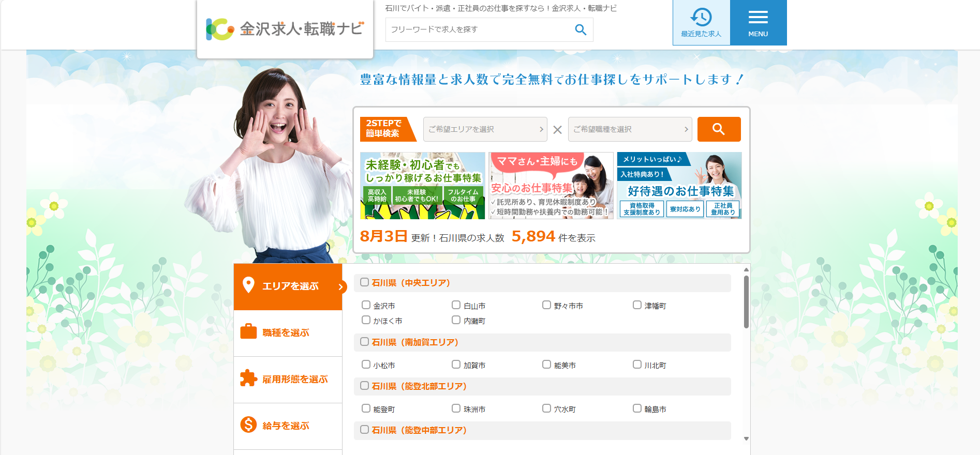Click the area list vertical scrollbar thumb
This screenshot has height=455, width=980.
tap(746, 301)
